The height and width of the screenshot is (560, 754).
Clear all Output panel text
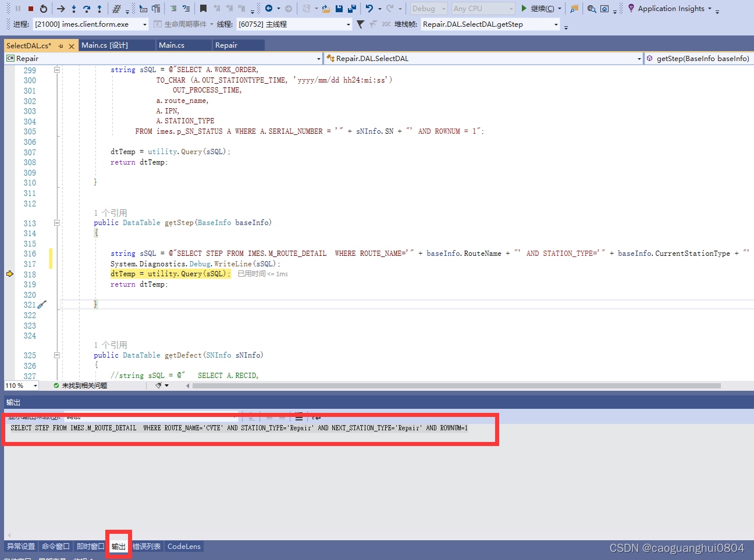298,417
